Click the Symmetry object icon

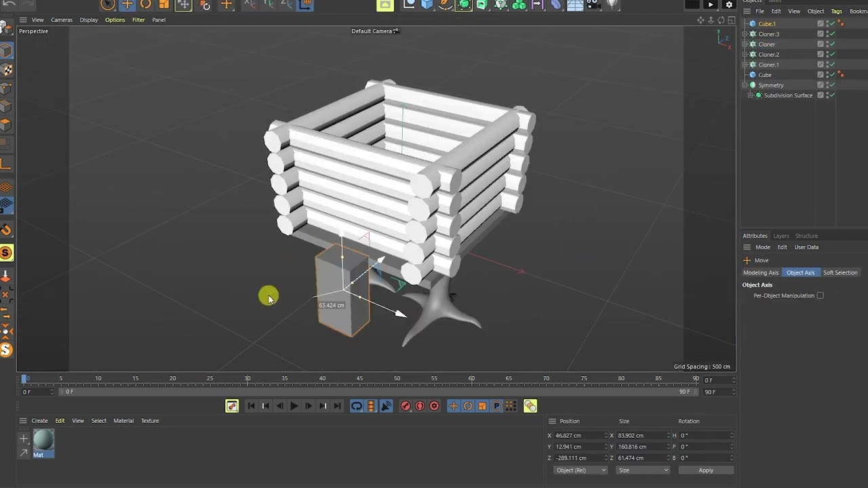(753, 85)
